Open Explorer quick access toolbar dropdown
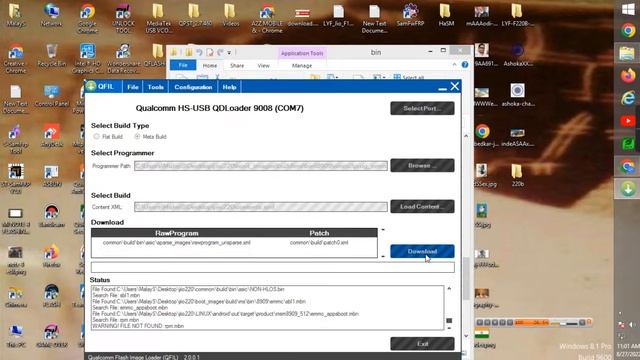The width and height of the screenshot is (640, 360). pos(229,52)
